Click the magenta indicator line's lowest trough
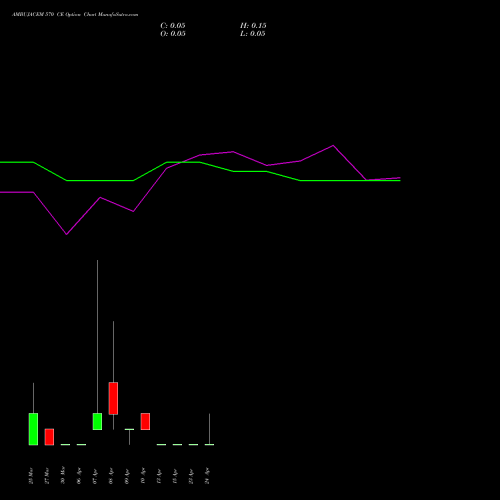Screen dimensions: 500x500 coord(67,234)
